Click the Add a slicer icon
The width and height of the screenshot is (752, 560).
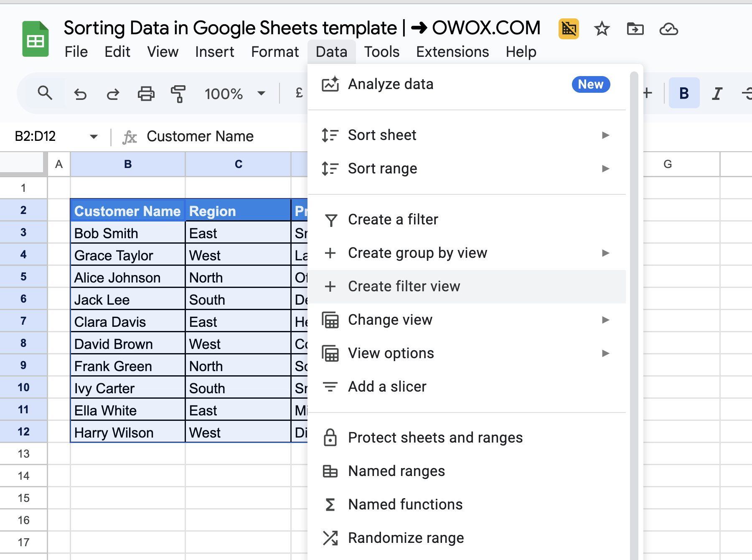(330, 387)
